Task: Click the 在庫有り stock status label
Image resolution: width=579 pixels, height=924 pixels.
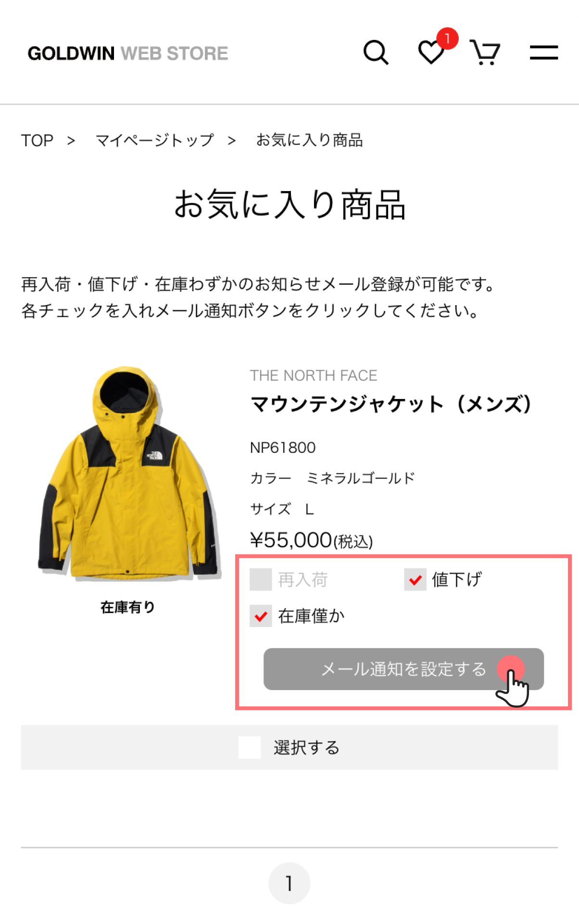Action: [127, 607]
